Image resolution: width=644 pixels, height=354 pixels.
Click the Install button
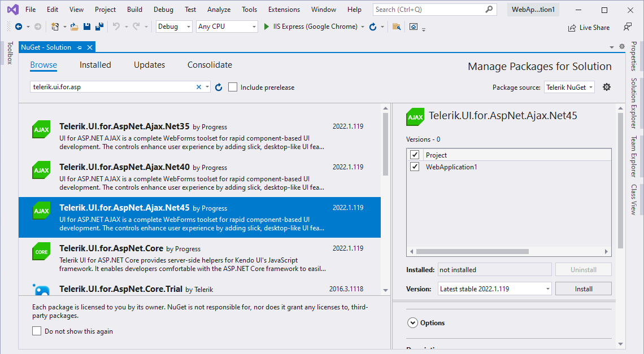[583, 289]
